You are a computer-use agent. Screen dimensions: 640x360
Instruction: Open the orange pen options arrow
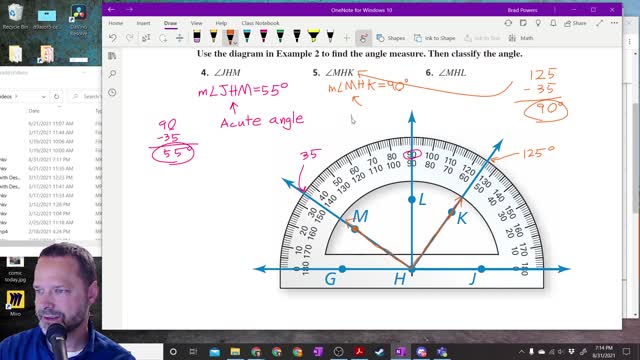point(235,42)
